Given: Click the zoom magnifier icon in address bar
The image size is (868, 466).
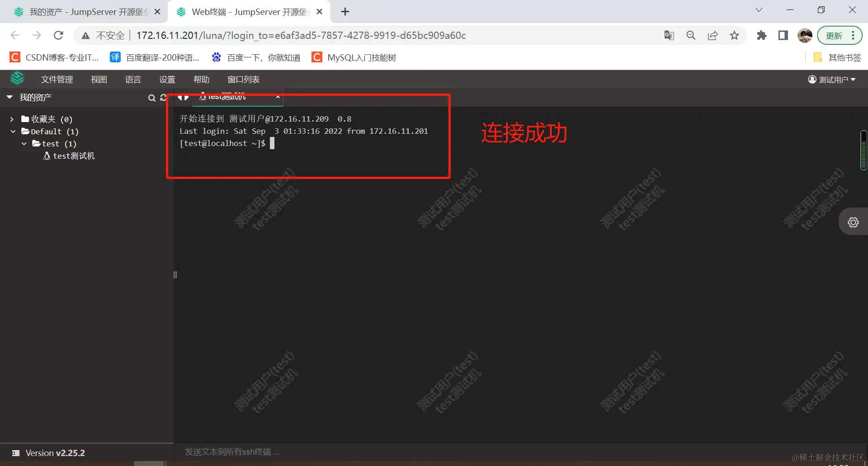Looking at the screenshot, I should click(x=691, y=35).
